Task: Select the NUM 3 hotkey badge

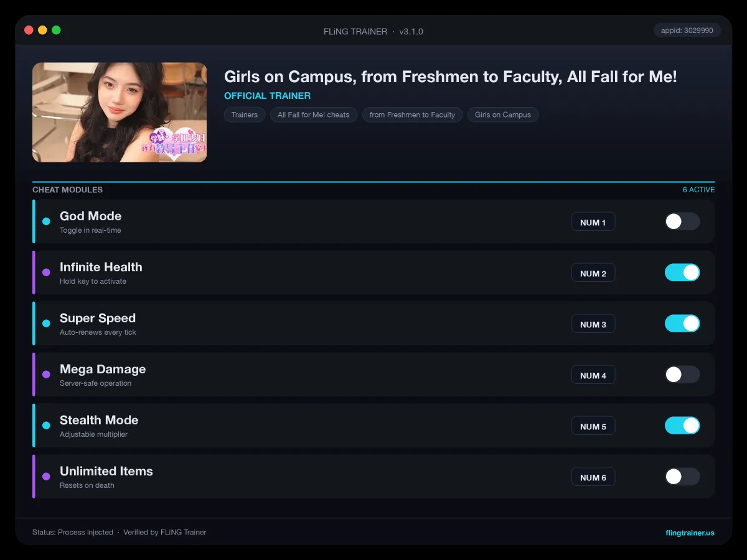Action: pos(593,324)
